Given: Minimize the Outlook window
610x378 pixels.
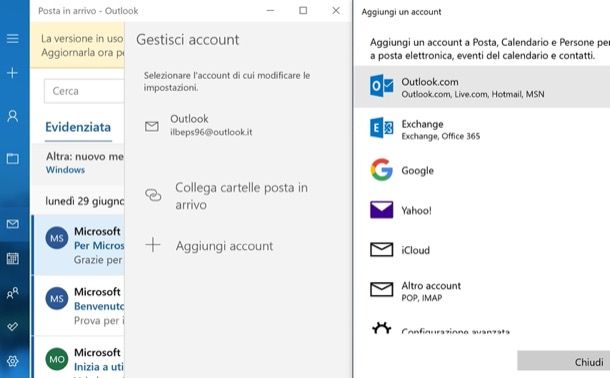Looking at the screenshot, I should coord(270,10).
